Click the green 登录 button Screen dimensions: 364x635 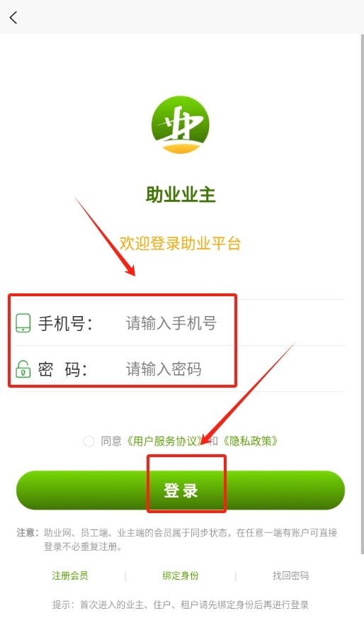(x=181, y=490)
